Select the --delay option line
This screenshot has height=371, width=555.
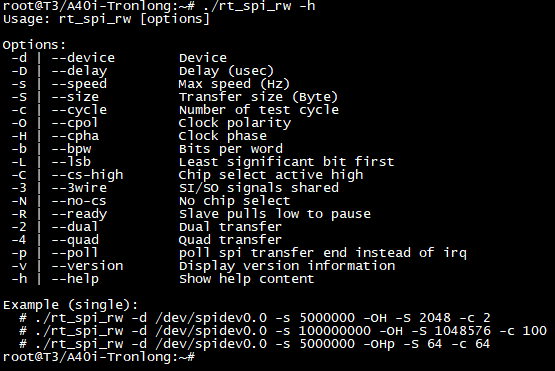(x=143, y=71)
